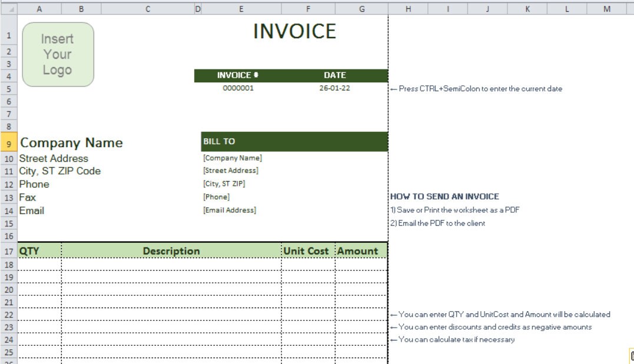Click the Description column heading

(171, 251)
